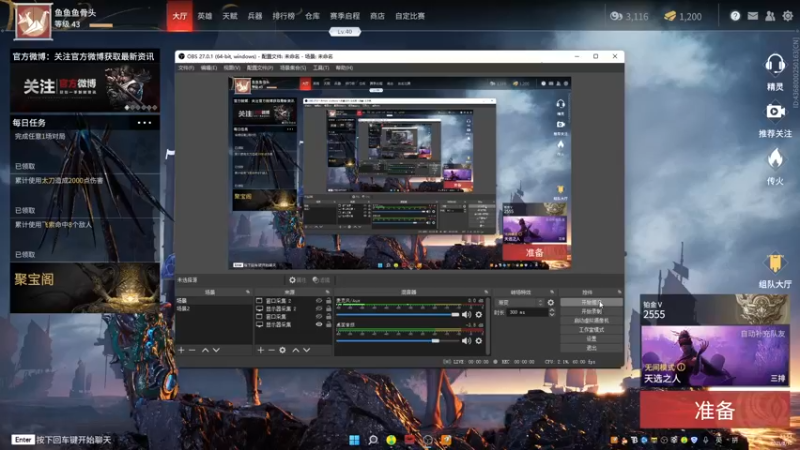
Task: Open the 仓库 tab in the game
Action: (x=312, y=16)
